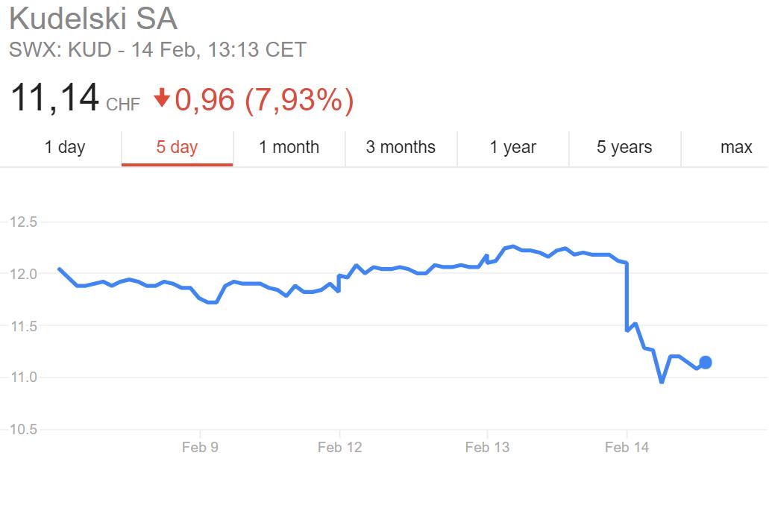This screenshot has width=769, height=532.
Task: Switch chart to 1 year
Action: pos(513,147)
